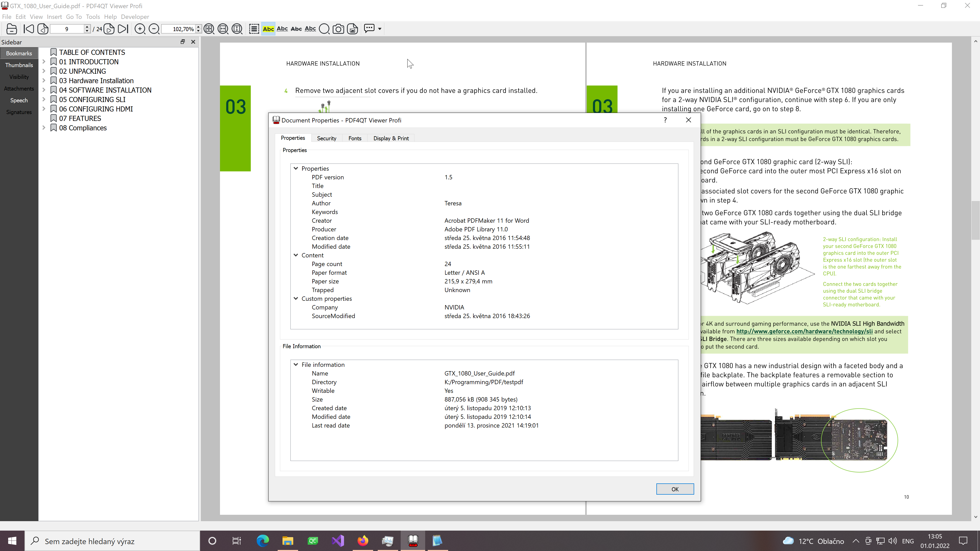Select the Squiggly underline annotation tool

click(x=310, y=29)
